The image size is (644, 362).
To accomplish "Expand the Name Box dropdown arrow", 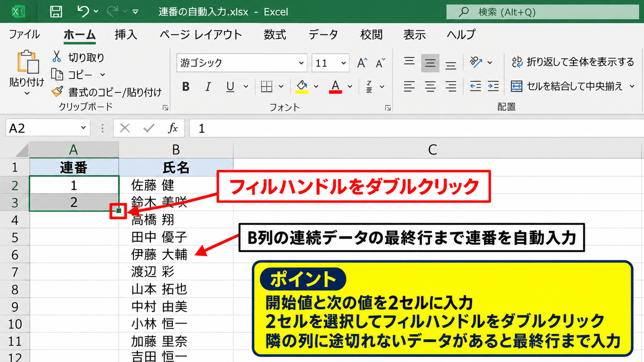I will coord(83,128).
